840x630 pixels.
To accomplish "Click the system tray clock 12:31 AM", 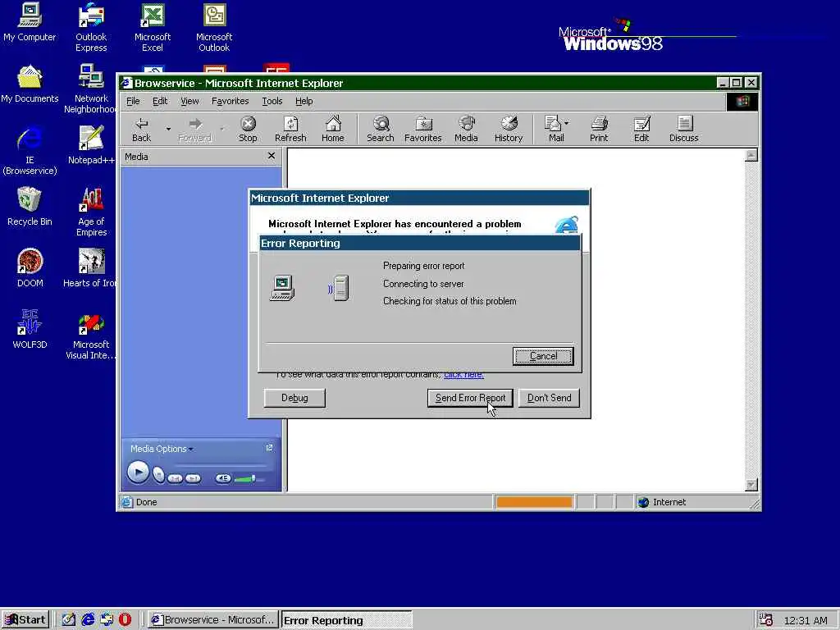I will point(806,620).
